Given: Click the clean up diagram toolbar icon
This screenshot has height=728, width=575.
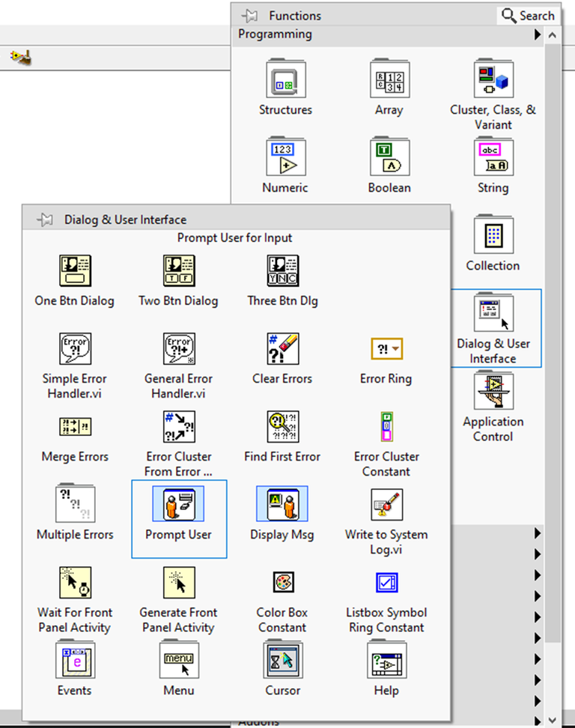Looking at the screenshot, I should [x=22, y=57].
